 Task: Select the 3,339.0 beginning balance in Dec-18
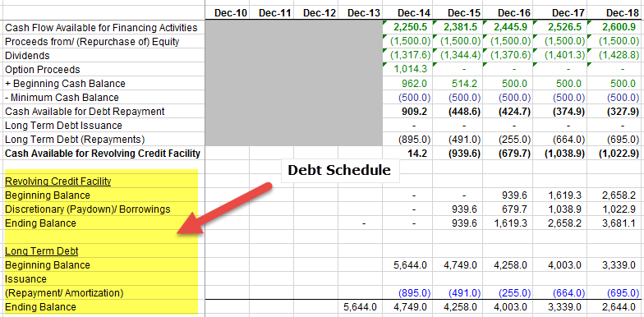click(x=619, y=264)
